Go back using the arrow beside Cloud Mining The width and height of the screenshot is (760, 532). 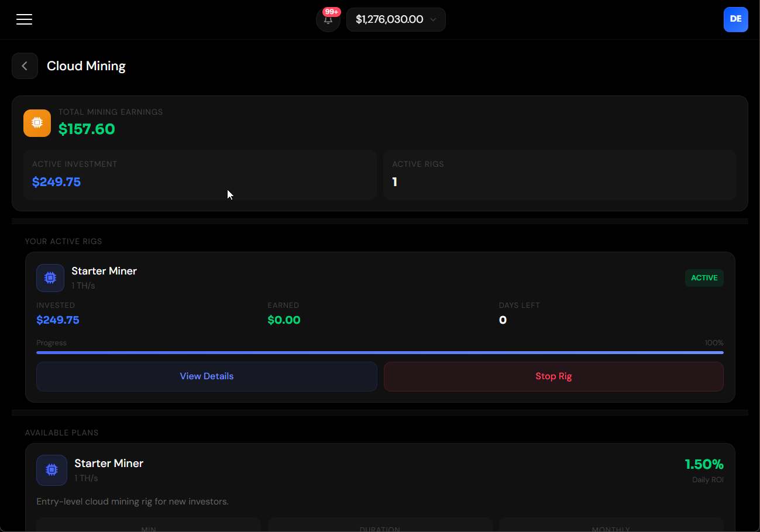point(25,66)
